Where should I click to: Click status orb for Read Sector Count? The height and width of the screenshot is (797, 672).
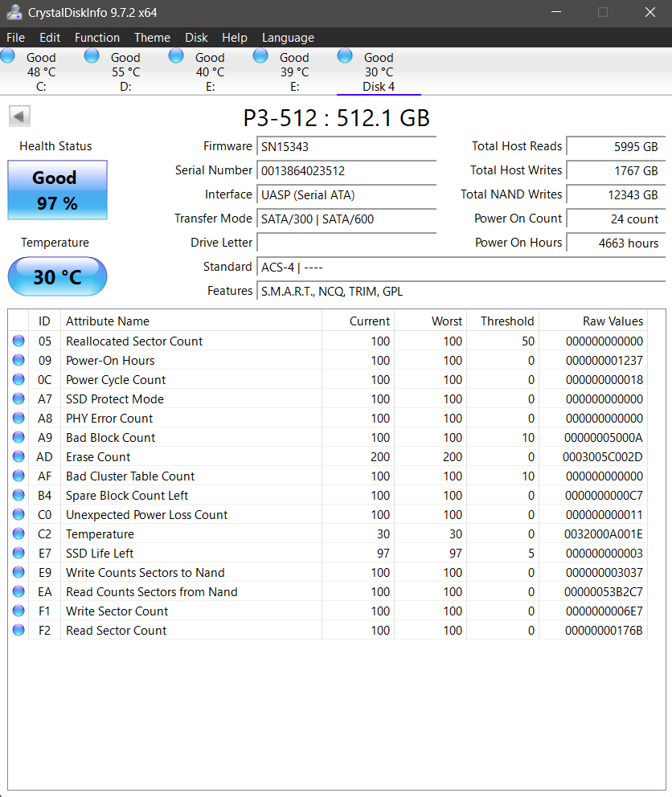tap(18, 630)
